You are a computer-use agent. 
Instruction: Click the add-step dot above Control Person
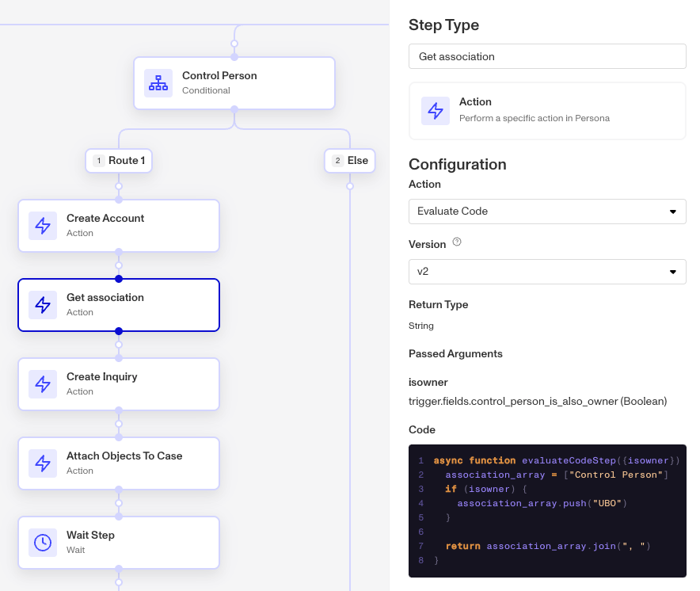pyautogui.click(x=234, y=44)
